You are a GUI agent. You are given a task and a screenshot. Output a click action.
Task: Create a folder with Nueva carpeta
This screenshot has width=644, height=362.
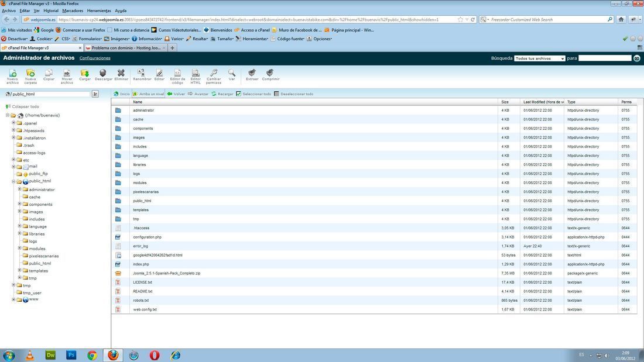[30, 77]
